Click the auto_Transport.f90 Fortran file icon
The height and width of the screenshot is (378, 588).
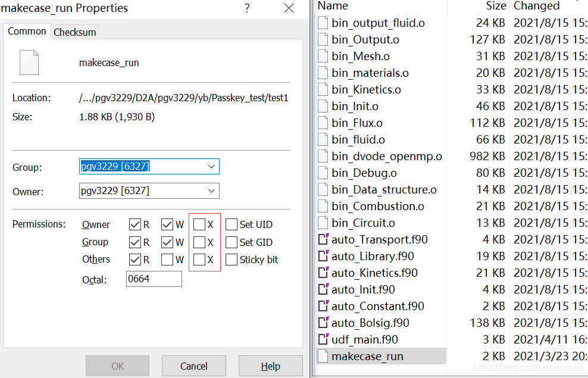[x=323, y=239]
